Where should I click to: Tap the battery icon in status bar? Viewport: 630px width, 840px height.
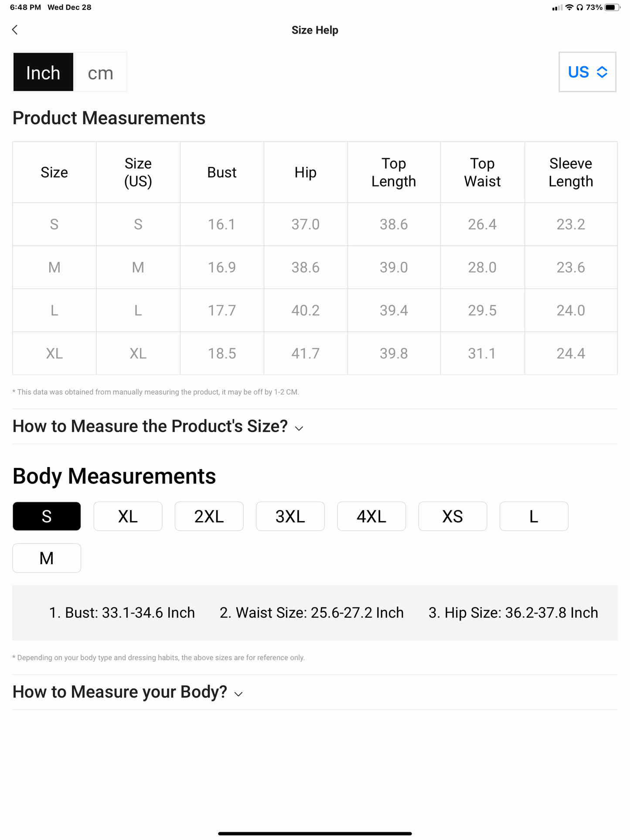612,7
